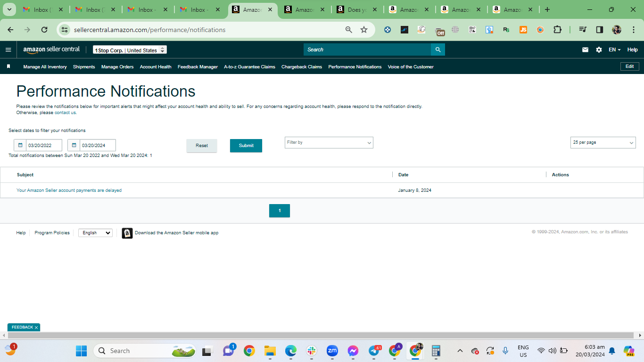
Task: Open the EN language dropdown in header
Action: (614, 49)
